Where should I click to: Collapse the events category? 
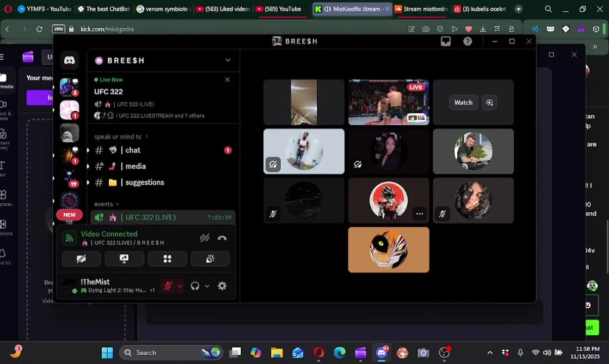point(107,204)
